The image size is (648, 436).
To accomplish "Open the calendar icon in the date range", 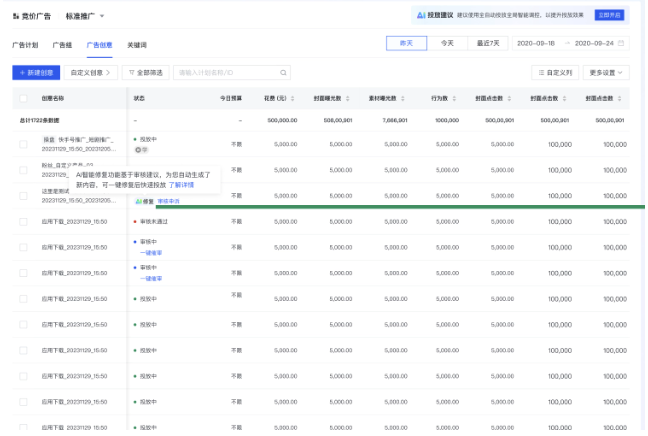I will click(x=621, y=43).
